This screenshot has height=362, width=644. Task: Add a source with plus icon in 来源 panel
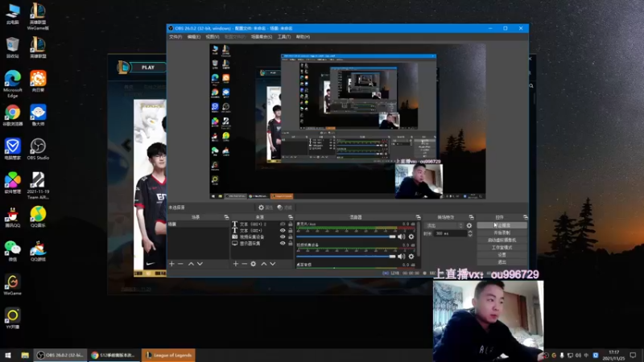235,264
